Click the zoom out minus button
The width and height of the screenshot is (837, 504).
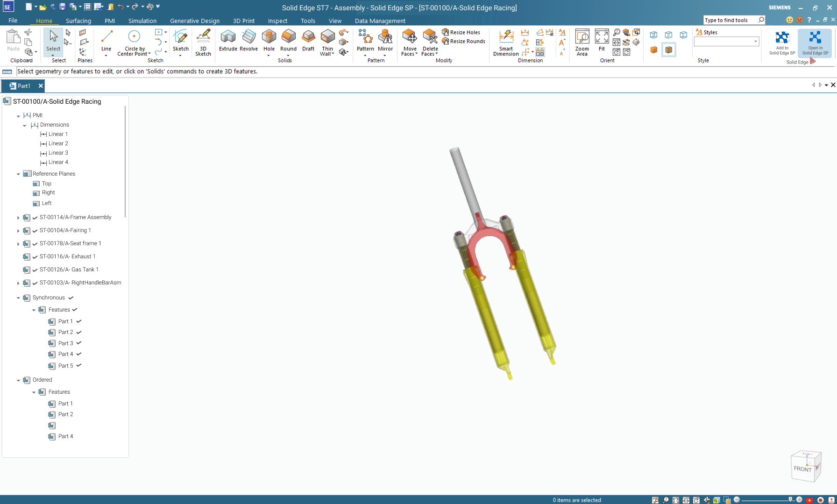pyautogui.click(x=737, y=500)
